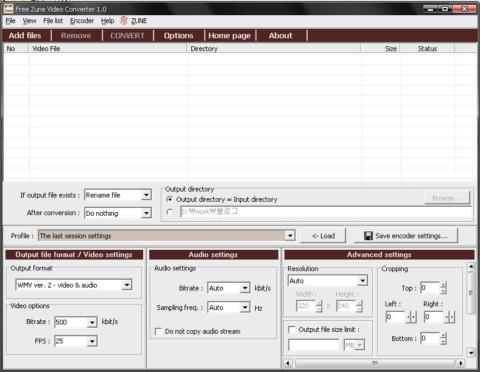Click the Advanced settings horizontal scroll right arrow
Screen dimensions: 480x372
(461, 363)
